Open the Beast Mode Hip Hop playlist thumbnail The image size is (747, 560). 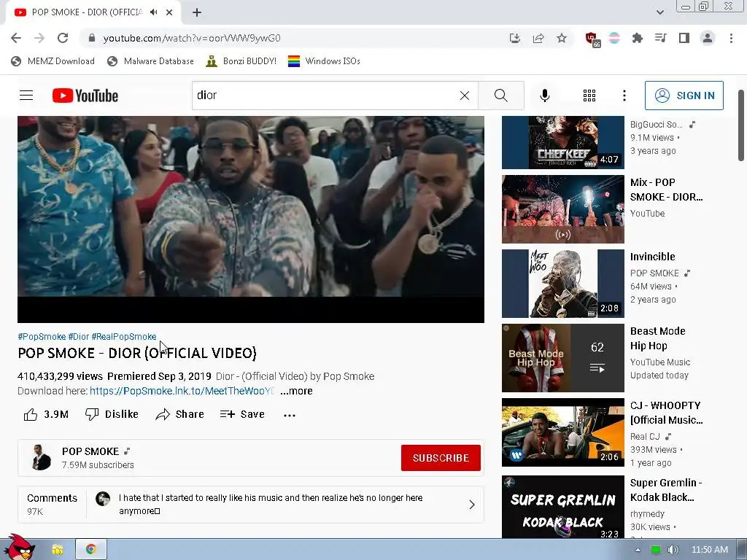click(x=562, y=357)
